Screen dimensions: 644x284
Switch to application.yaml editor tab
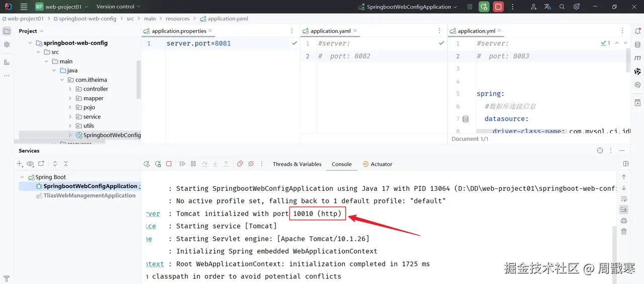point(331,31)
